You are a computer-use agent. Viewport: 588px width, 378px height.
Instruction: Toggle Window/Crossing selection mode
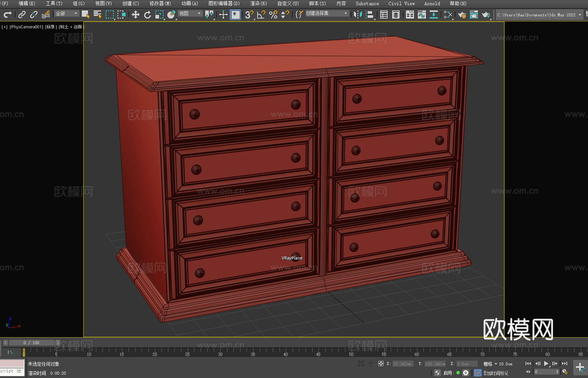tap(122, 14)
